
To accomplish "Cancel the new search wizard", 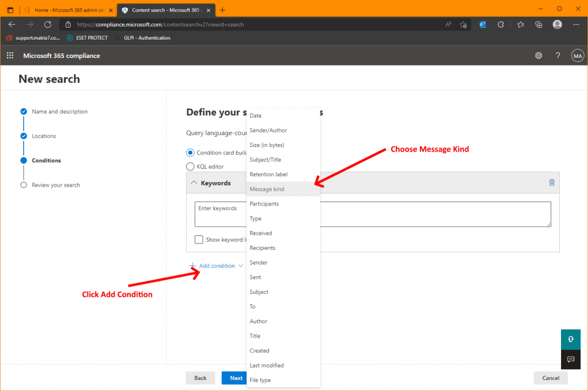I will pyautogui.click(x=551, y=378).
